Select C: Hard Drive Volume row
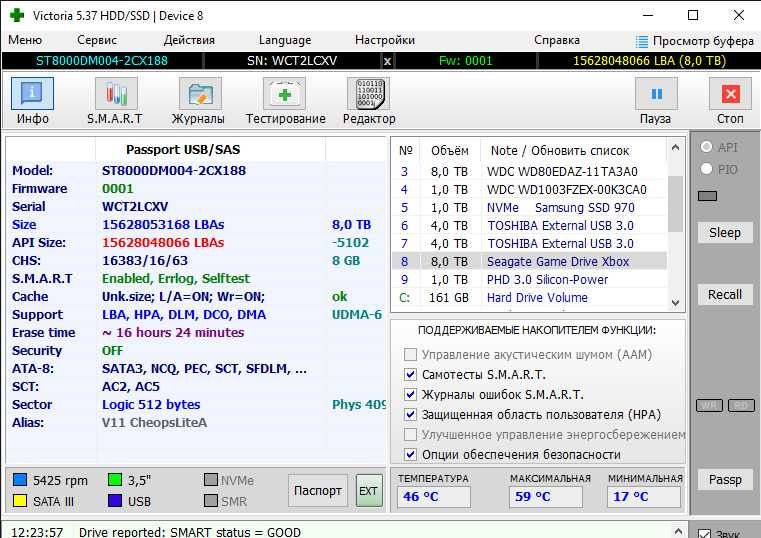Viewport: 761px width, 538px height. point(529,297)
